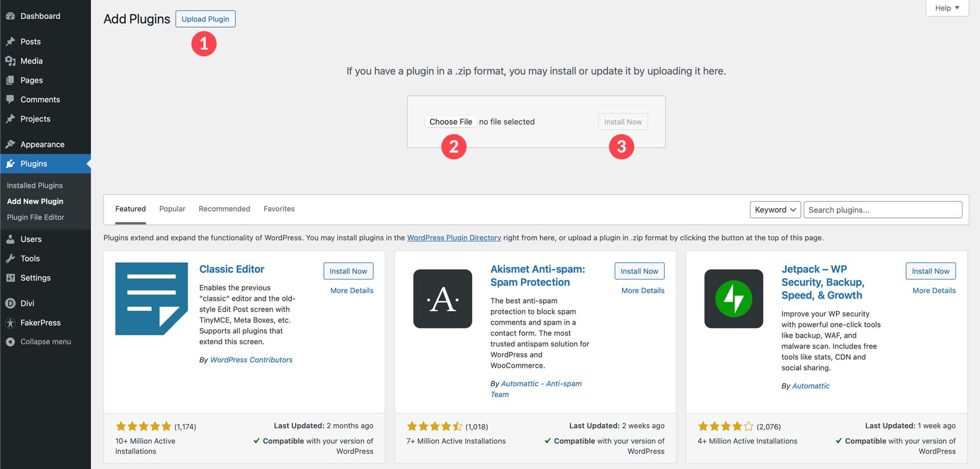Click '10+ Million Active Installations' text
The image size is (980, 469).
click(x=145, y=446)
